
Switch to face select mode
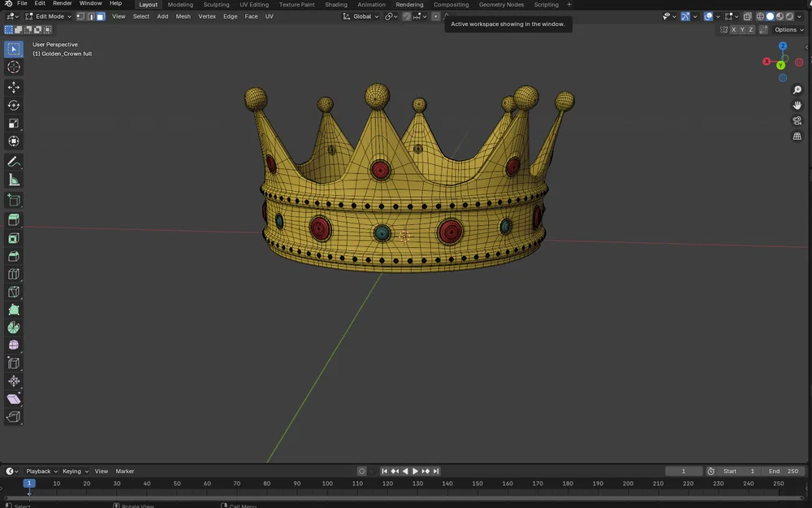101,16
